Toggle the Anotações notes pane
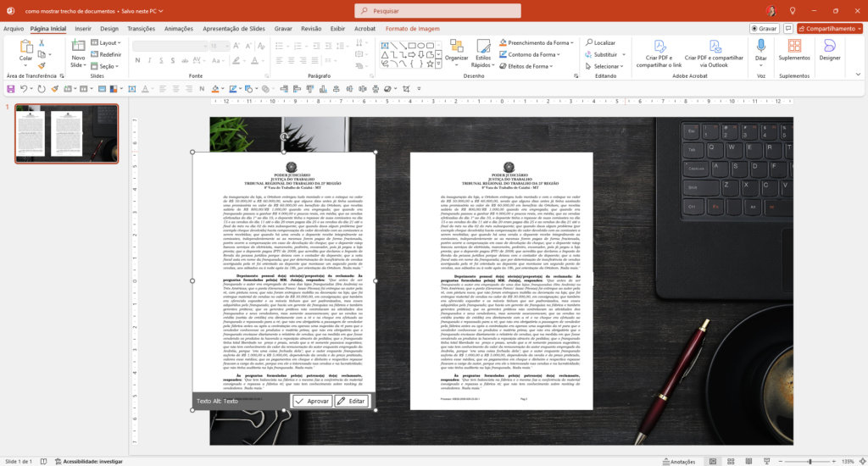The width and height of the screenshot is (868, 466). pos(678,462)
